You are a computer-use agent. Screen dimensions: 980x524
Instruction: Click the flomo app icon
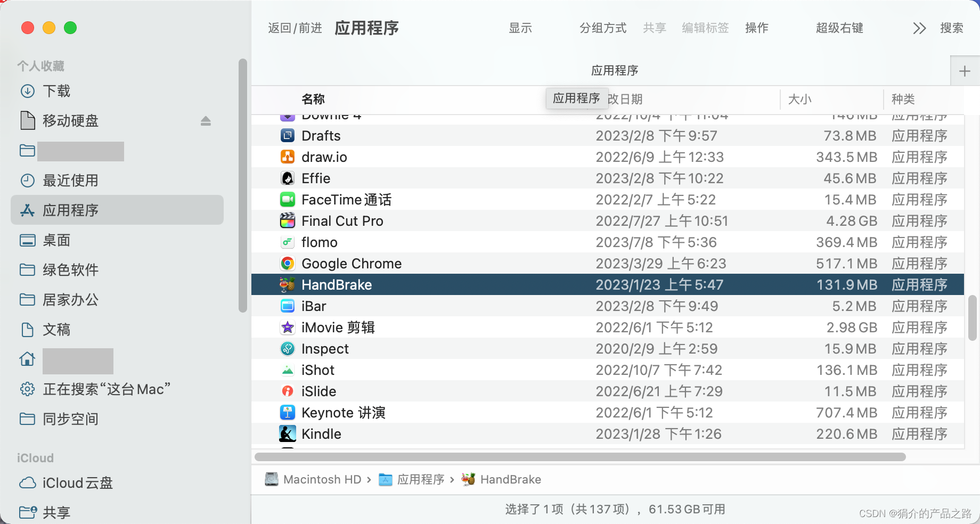click(288, 242)
